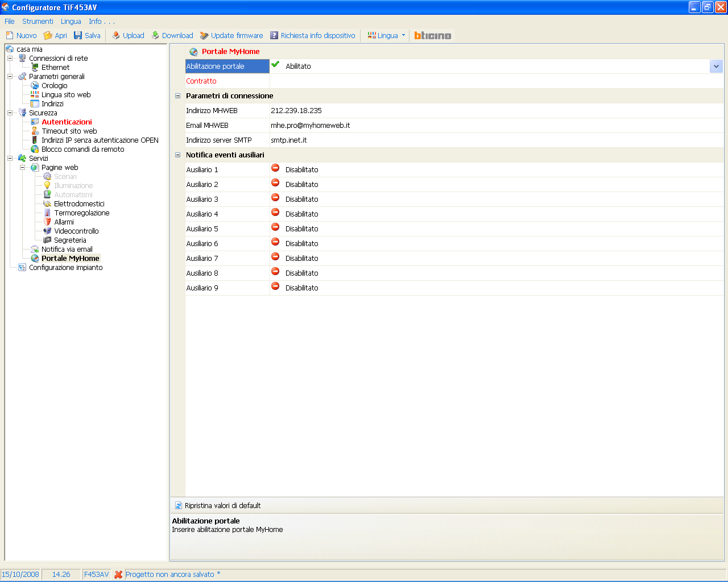Toggle Ausiliario 1 disabled status icon
This screenshot has height=582, width=728.
(275, 168)
